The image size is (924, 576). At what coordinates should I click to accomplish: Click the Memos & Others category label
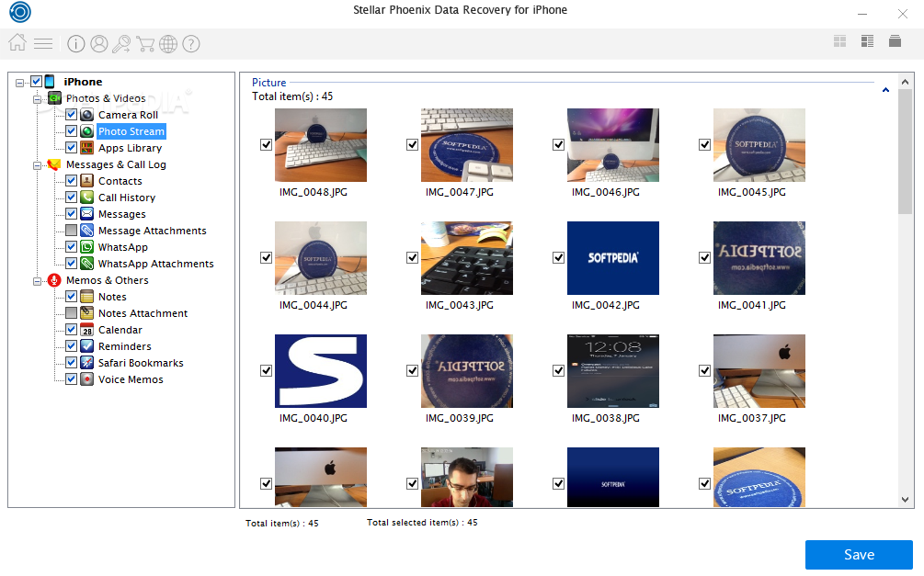pos(107,280)
